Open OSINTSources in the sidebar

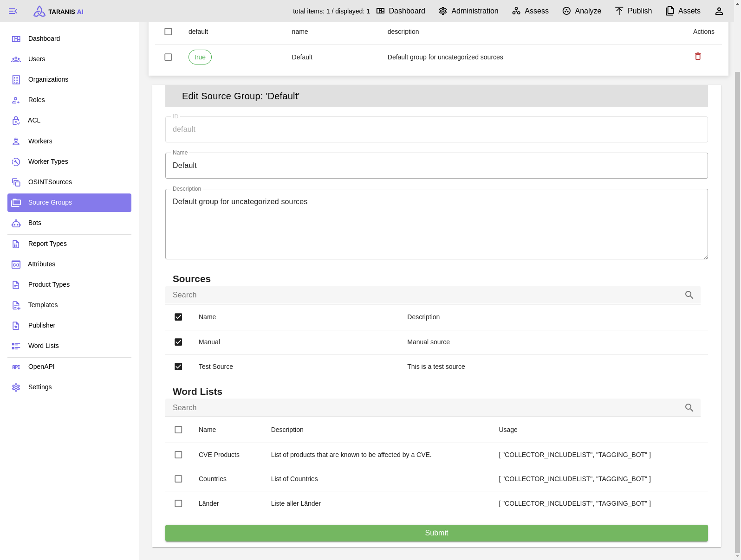[x=70, y=182]
